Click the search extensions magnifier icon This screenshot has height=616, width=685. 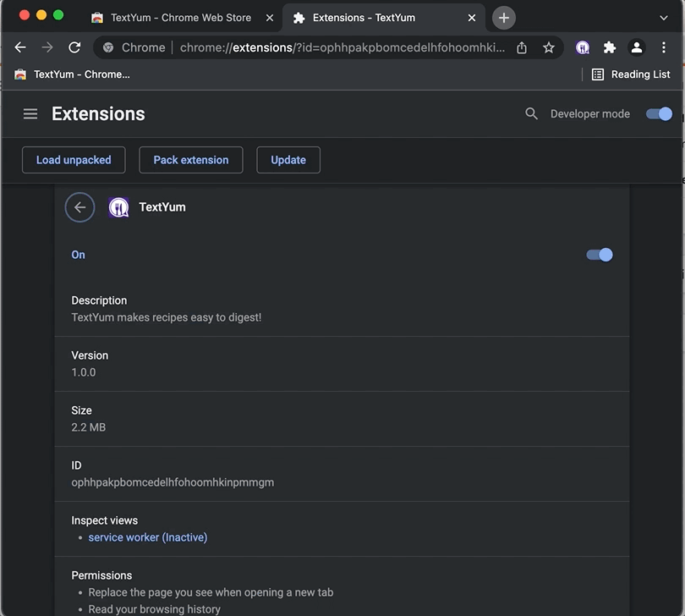(531, 113)
